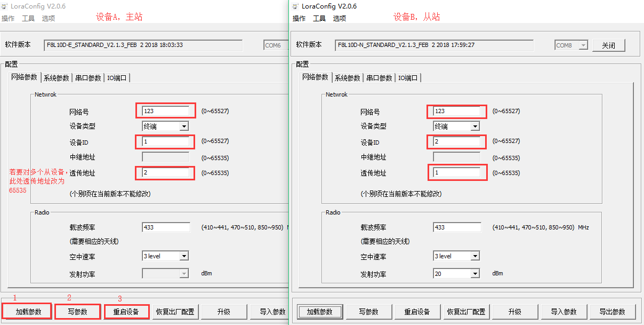Expand 发射功率 dropdown in Device B window

click(x=475, y=274)
